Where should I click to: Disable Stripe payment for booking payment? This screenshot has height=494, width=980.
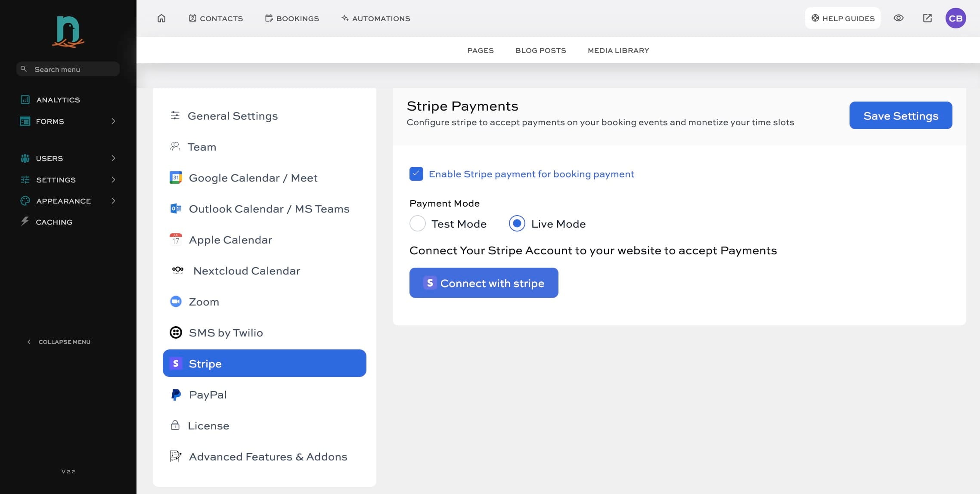416,174
